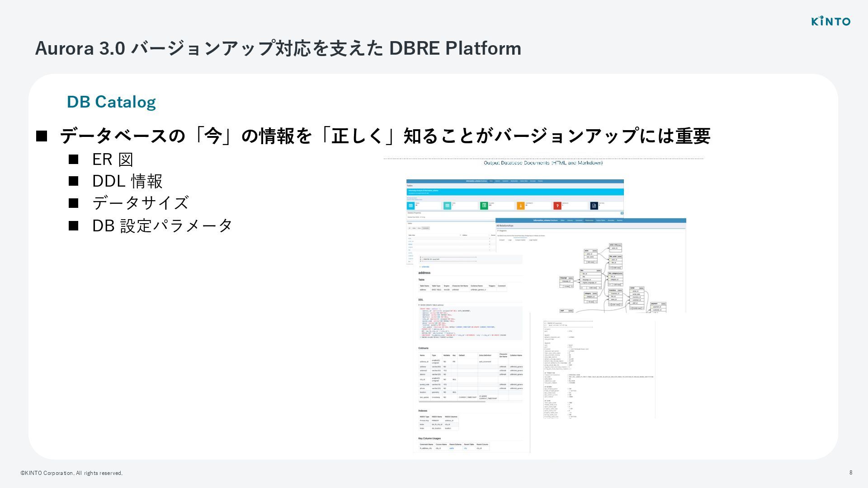The image size is (868, 488).
Task: Select the film entity in ER diagram
Action: (x=591, y=279)
